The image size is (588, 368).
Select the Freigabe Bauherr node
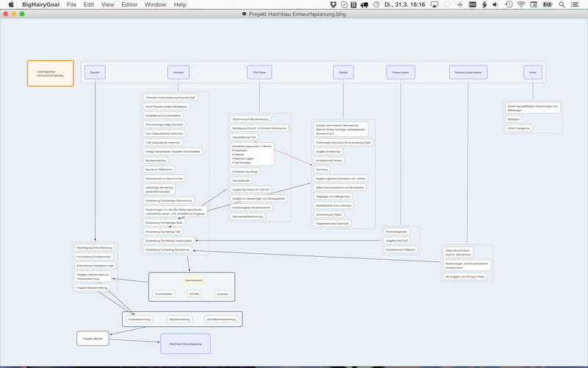click(93, 338)
